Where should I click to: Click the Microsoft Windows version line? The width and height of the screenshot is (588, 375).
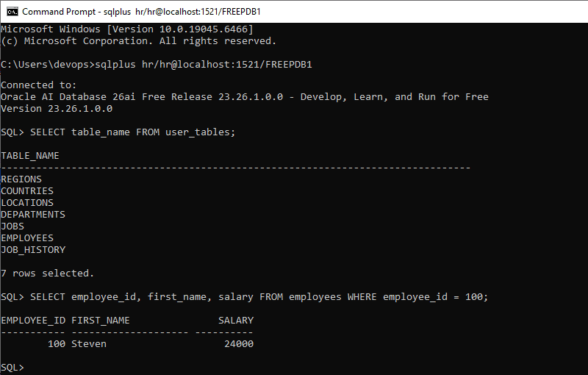pyautogui.click(x=127, y=29)
